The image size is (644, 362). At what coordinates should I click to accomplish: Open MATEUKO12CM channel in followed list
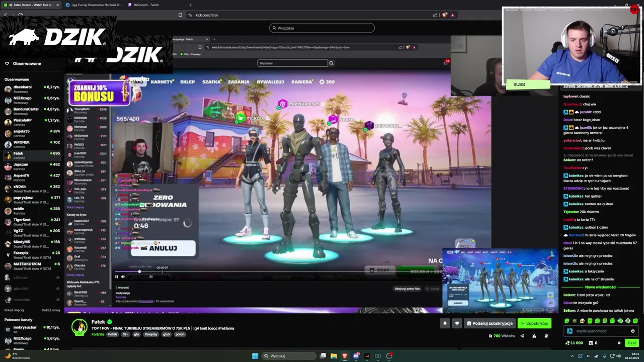pyautogui.click(x=32, y=266)
